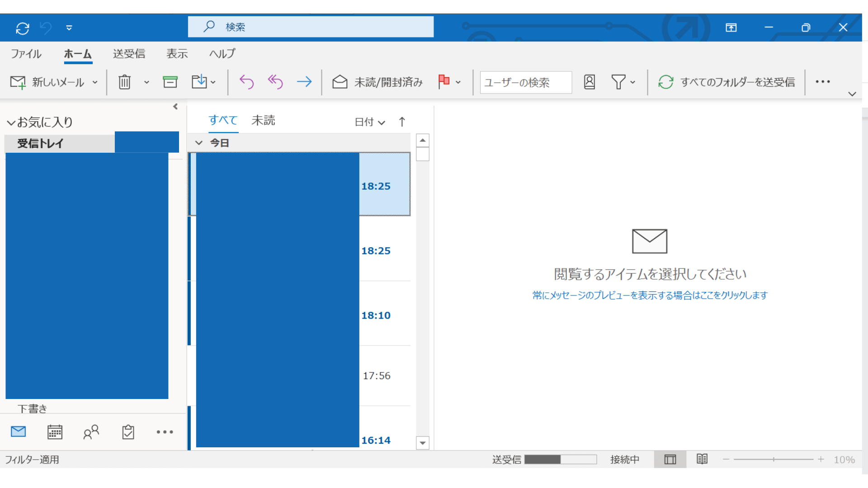Collapse the 今日 message group
This screenshot has height=488, width=868.
(199, 142)
